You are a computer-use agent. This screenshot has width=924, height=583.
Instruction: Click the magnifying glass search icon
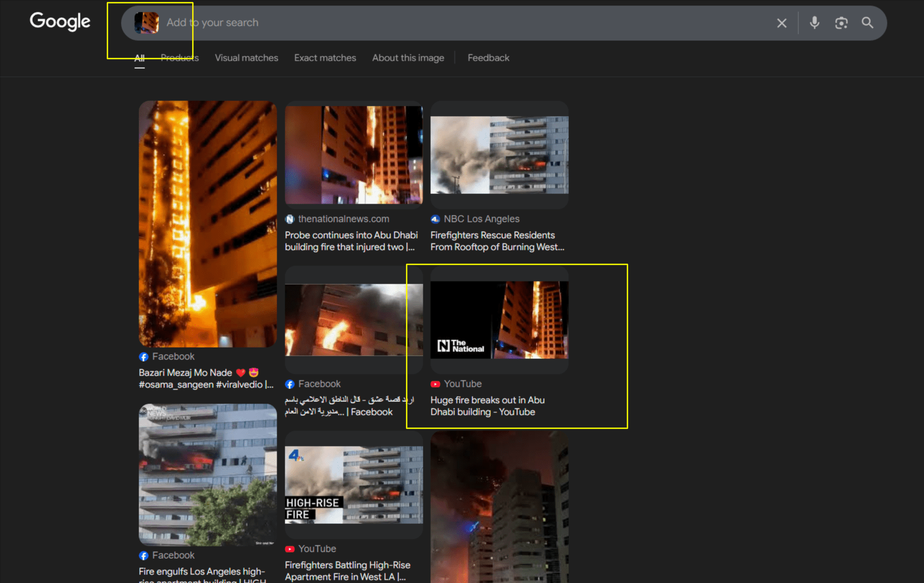pyautogui.click(x=868, y=23)
